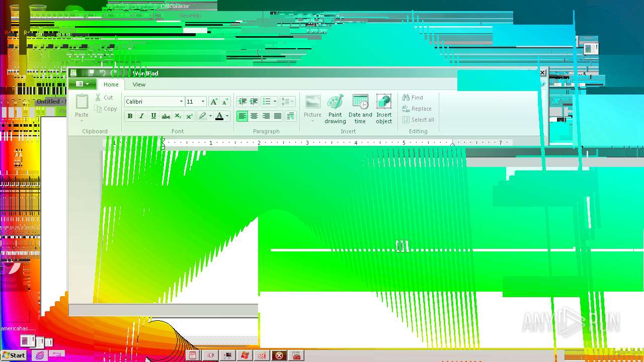
Task: Open the Paste dropdown arrow
Action: pyautogui.click(x=82, y=121)
